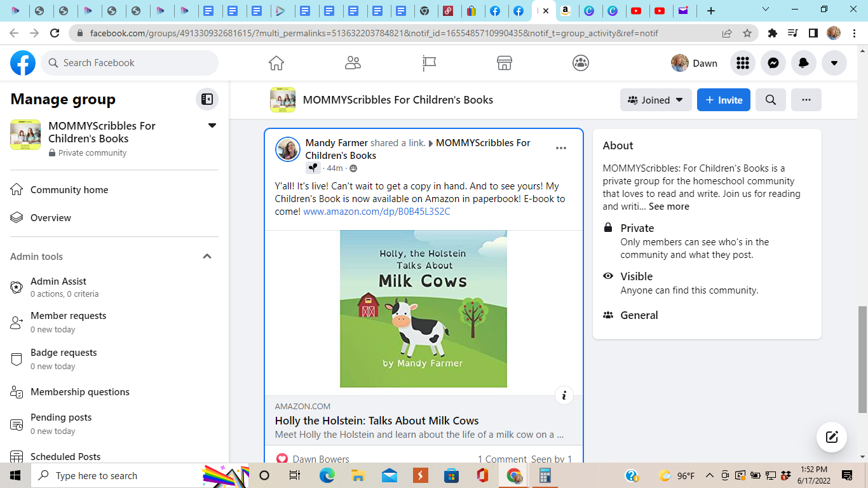Image resolution: width=868 pixels, height=488 pixels.
Task: Open the weather widget showing 96°F
Action: pos(677,475)
